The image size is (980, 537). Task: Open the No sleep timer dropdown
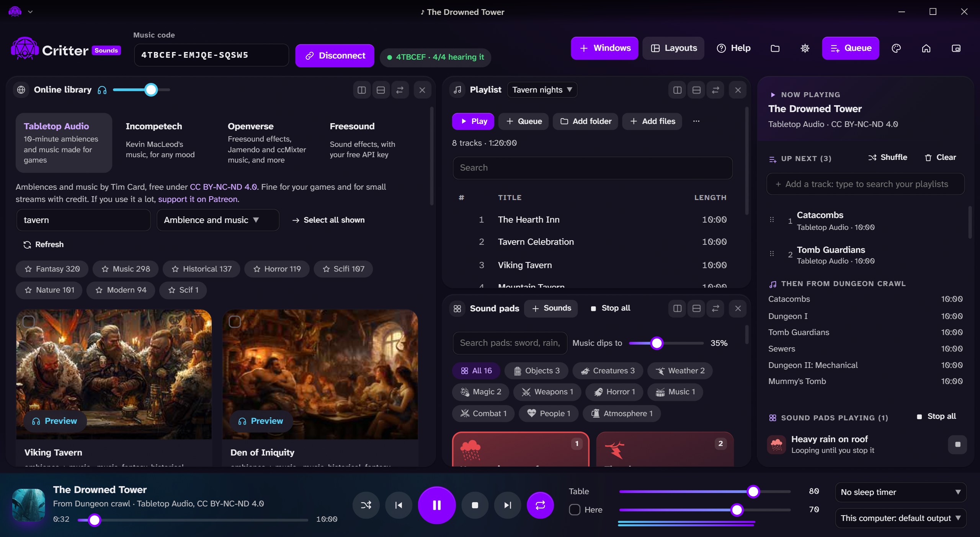pyautogui.click(x=900, y=492)
